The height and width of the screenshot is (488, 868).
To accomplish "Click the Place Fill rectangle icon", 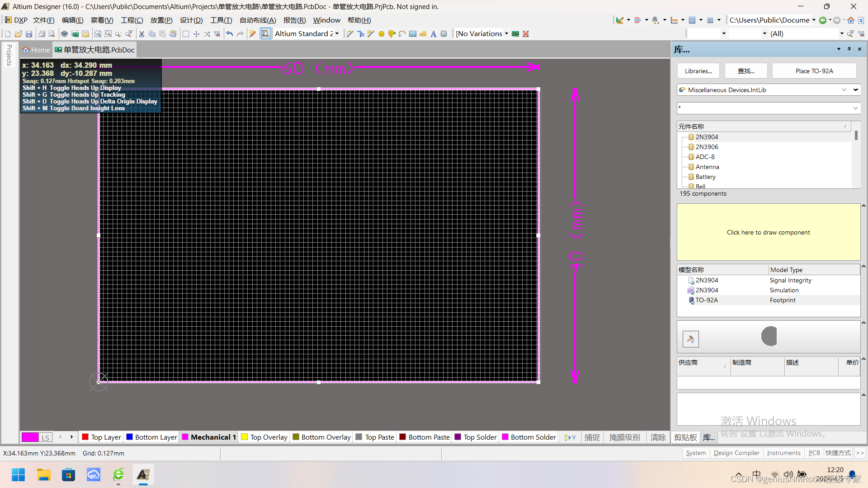I will tap(412, 34).
